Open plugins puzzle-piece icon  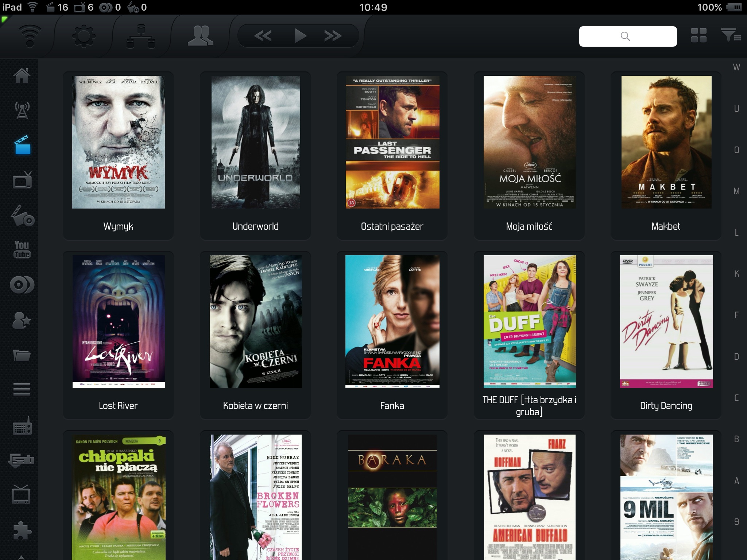(x=22, y=531)
